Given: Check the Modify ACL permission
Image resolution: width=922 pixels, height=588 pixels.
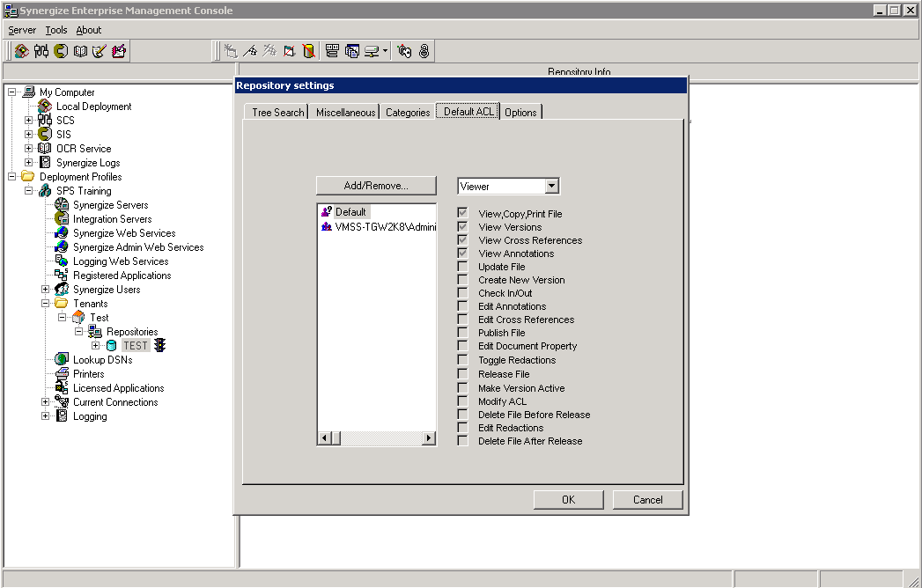Looking at the screenshot, I should click(463, 401).
